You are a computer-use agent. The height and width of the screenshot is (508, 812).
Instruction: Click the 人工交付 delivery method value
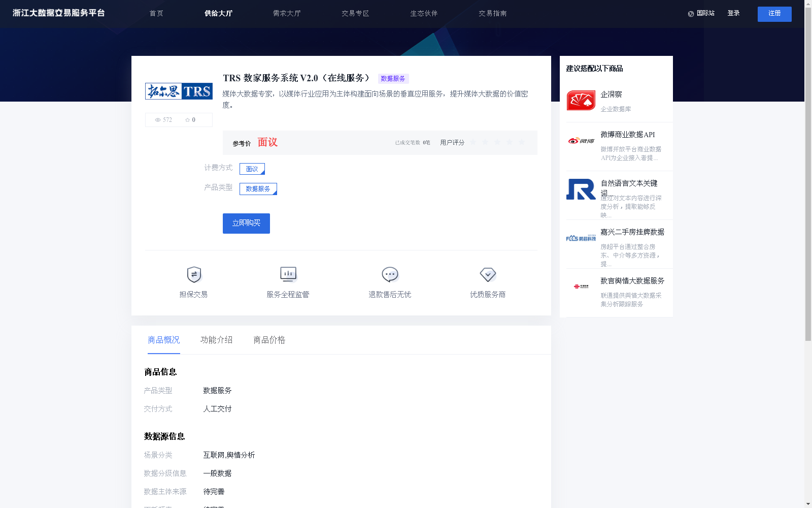tap(217, 409)
